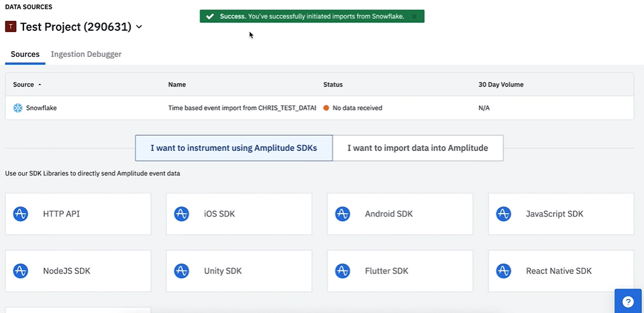Click the SDK Libraries description text
644x313 pixels.
point(93,173)
